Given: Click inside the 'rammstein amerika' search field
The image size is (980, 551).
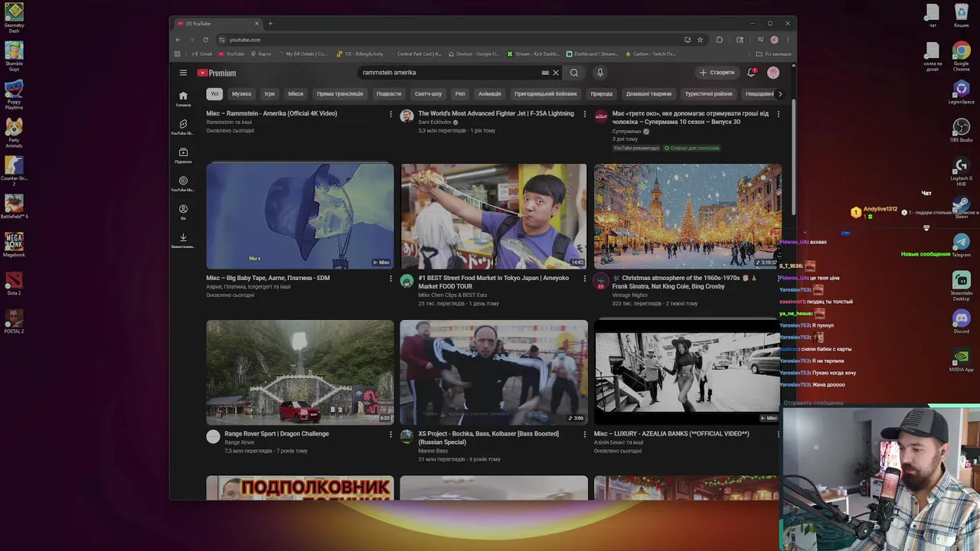Looking at the screenshot, I should tap(450, 73).
